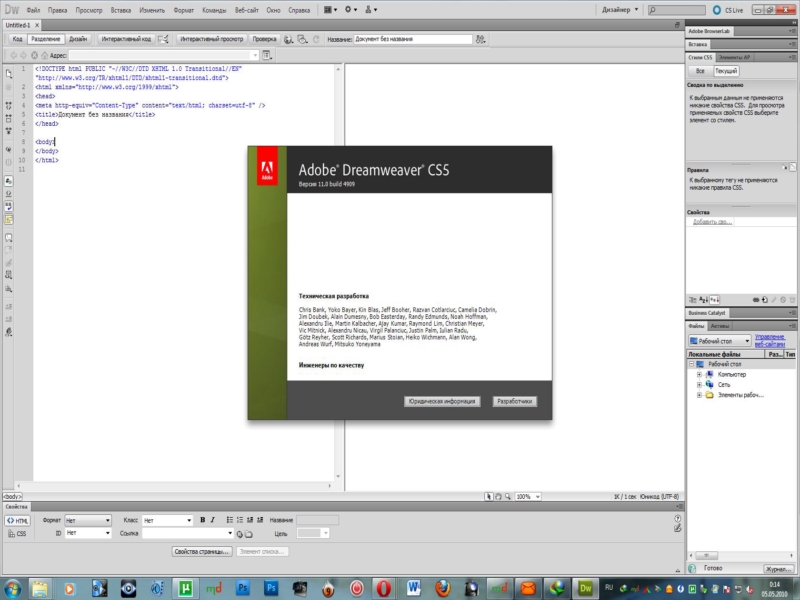Expand the Компьютер tree node
Screen dimensions: 800x600
click(699, 374)
